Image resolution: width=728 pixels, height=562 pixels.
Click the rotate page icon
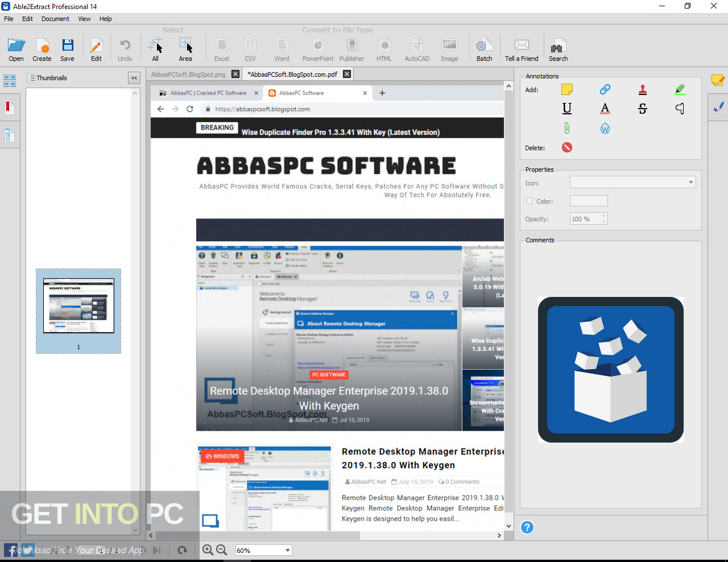182,550
